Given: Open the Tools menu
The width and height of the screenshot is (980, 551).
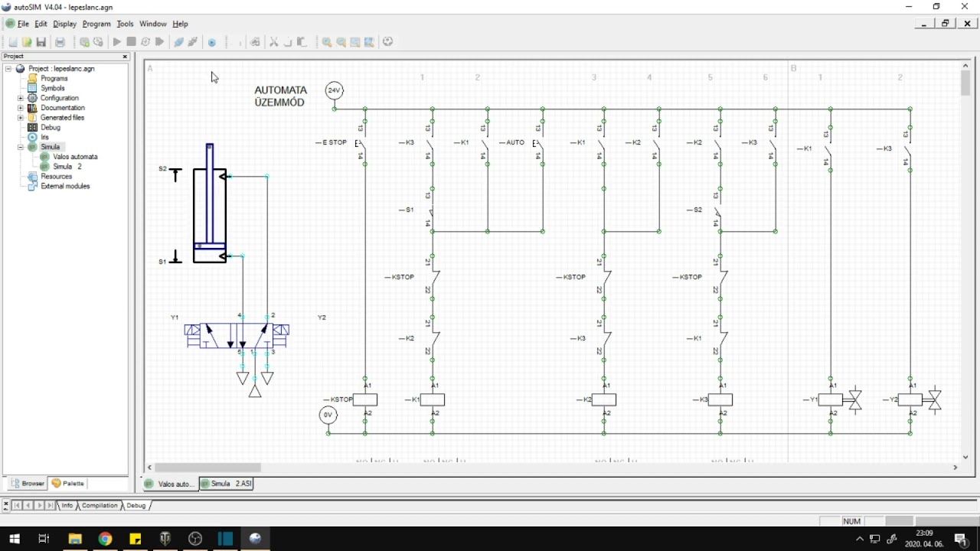Looking at the screenshot, I should click(x=125, y=24).
